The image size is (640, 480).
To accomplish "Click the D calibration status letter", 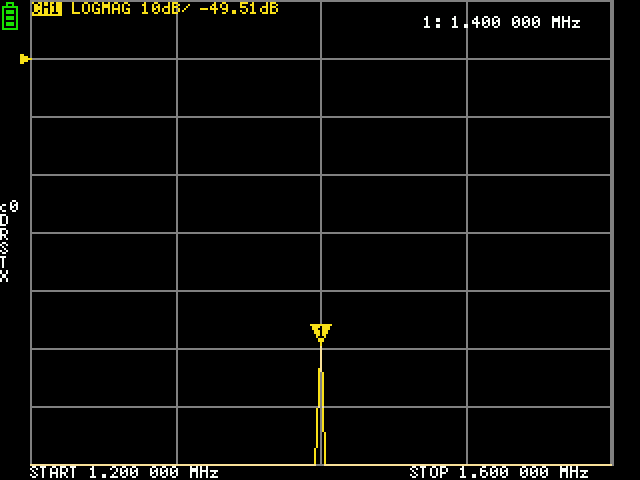I will pyautogui.click(x=5, y=221).
